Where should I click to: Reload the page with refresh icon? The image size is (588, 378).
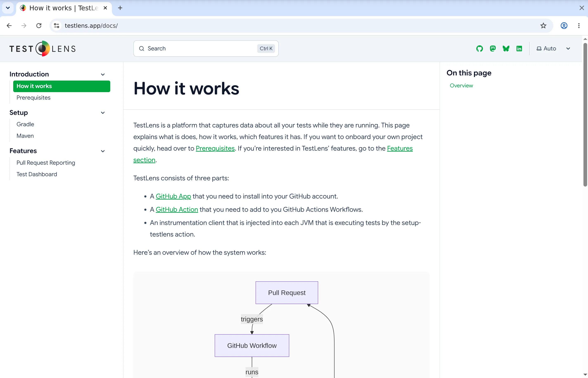(39, 26)
